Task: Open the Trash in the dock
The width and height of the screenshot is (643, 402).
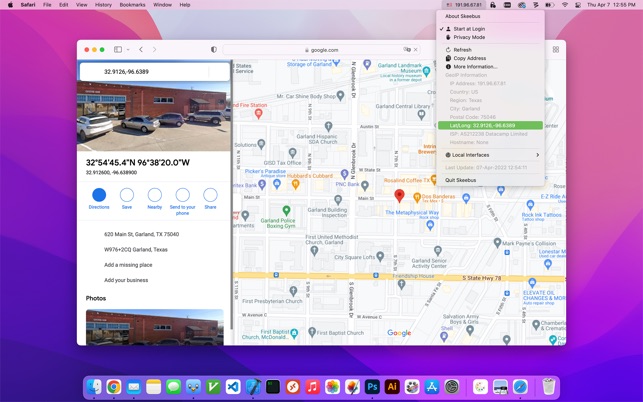Action: click(548, 387)
